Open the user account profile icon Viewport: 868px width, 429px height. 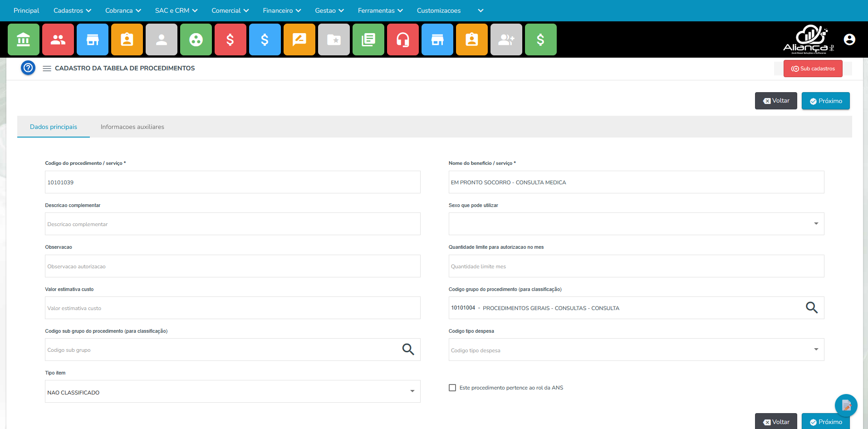tap(849, 40)
